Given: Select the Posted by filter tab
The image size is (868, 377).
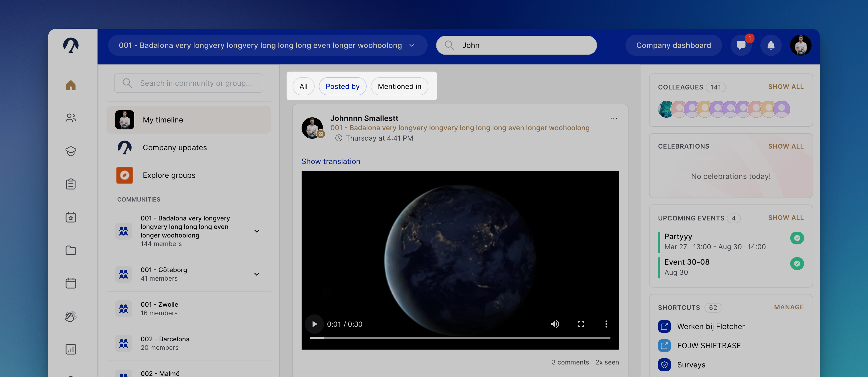Looking at the screenshot, I should pos(342,86).
